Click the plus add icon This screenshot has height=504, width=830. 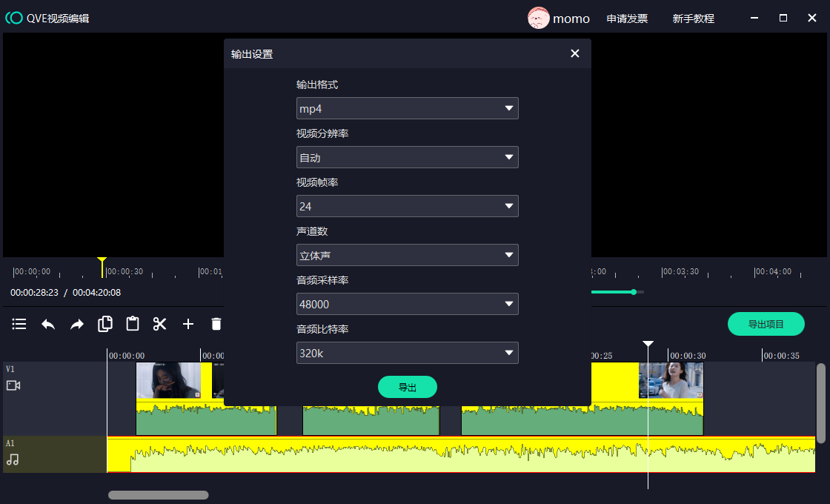point(188,324)
